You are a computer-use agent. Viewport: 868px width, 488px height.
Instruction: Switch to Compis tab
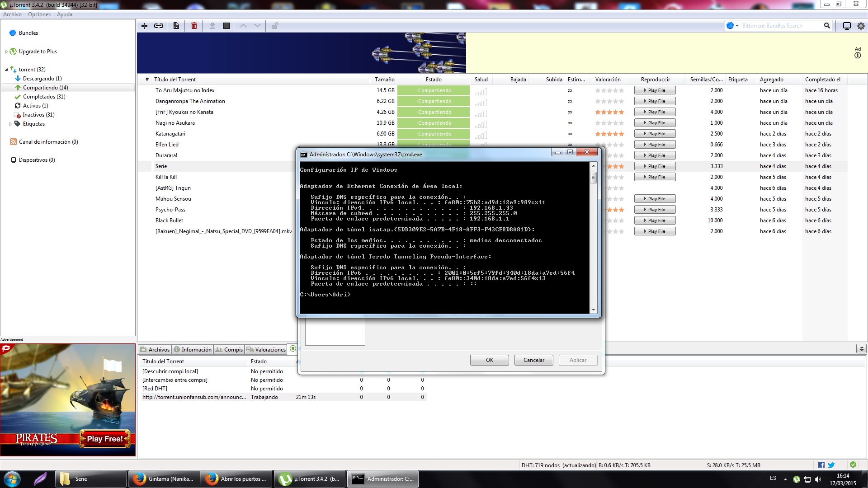tap(229, 349)
